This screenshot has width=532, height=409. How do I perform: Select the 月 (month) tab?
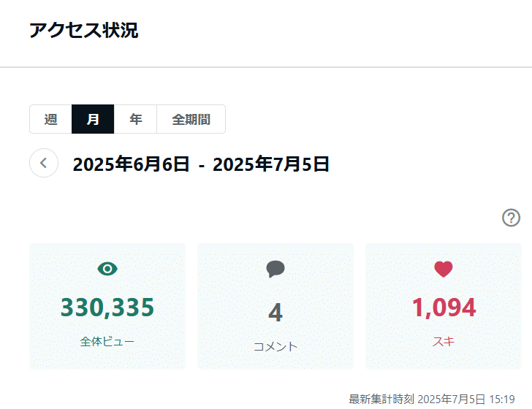[x=93, y=119]
